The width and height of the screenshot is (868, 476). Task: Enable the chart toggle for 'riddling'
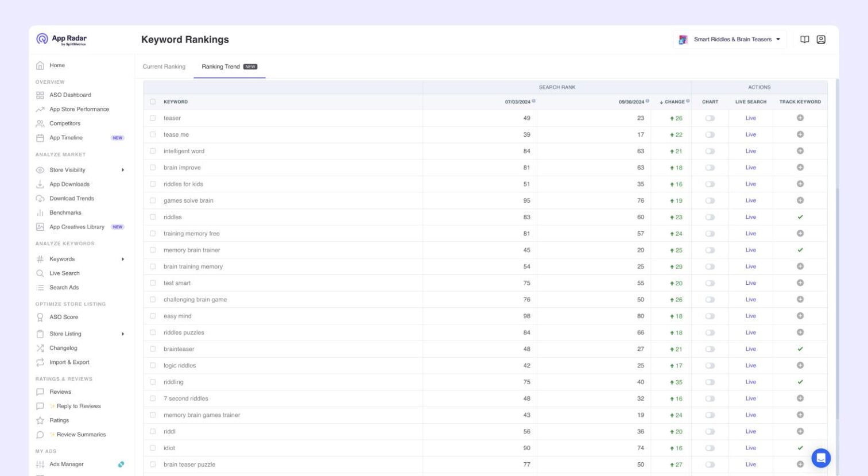click(x=710, y=382)
